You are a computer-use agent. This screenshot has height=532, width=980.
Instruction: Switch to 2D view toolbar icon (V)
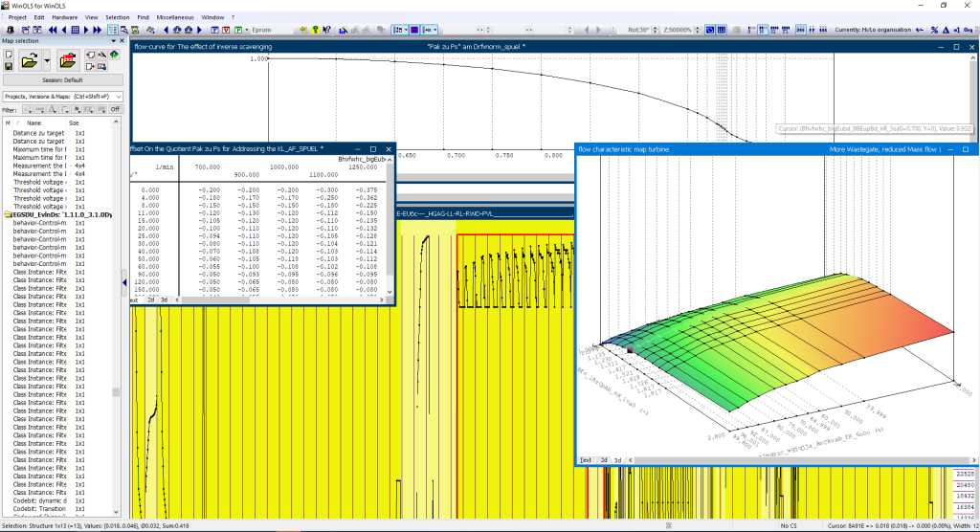(x=226, y=30)
